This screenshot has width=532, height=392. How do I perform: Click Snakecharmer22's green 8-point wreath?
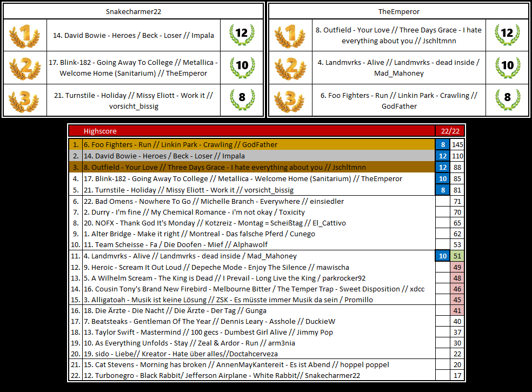[x=242, y=99]
